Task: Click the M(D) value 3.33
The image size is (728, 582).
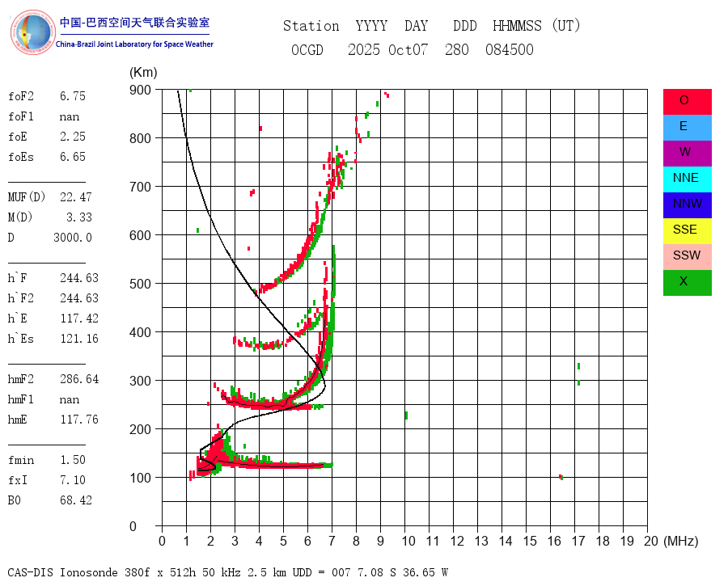Action: 79,217
